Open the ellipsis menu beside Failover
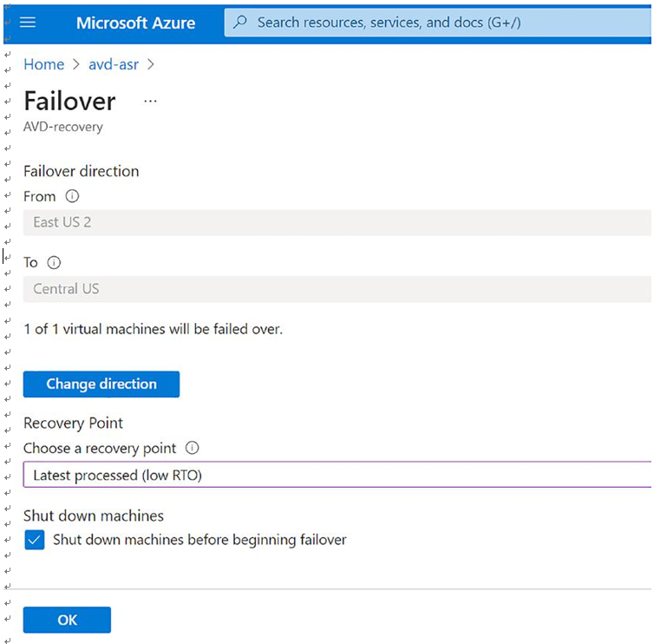This screenshot has height=644, width=654. point(150,101)
